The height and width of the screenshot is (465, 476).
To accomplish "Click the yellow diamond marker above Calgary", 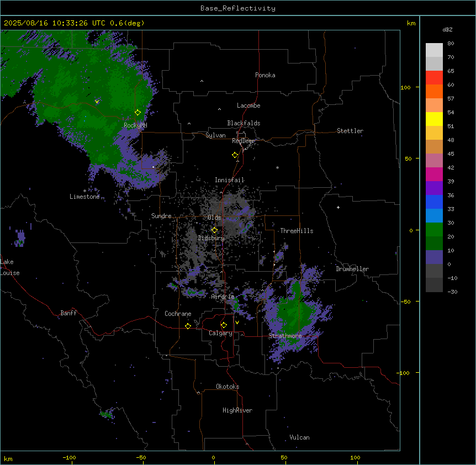I will tap(224, 325).
